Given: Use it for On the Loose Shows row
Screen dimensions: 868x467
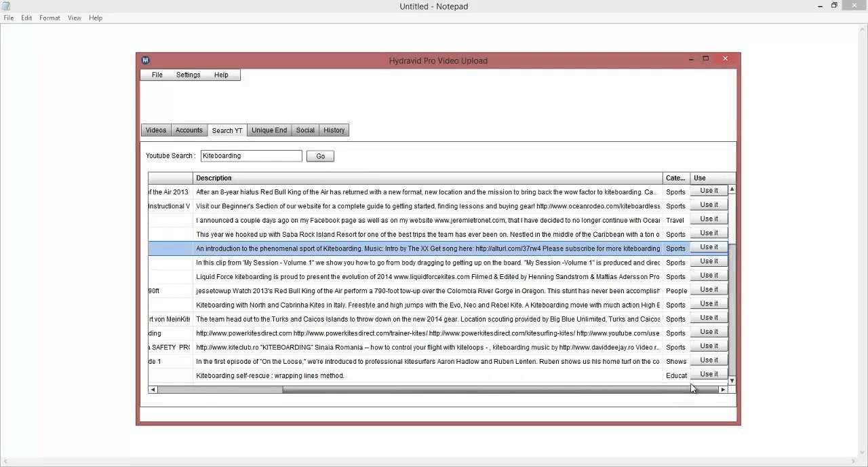Looking at the screenshot, I should coord(709,360).
